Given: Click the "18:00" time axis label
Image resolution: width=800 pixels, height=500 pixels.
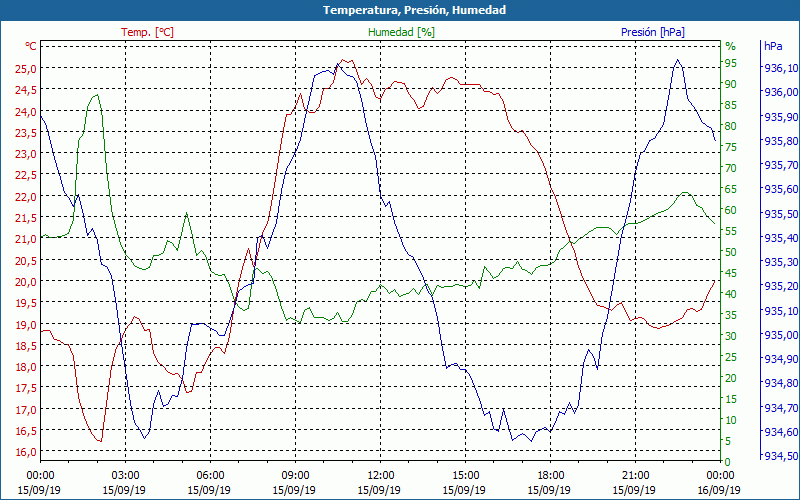Looking at the screenshot, I should click(551, 476).
